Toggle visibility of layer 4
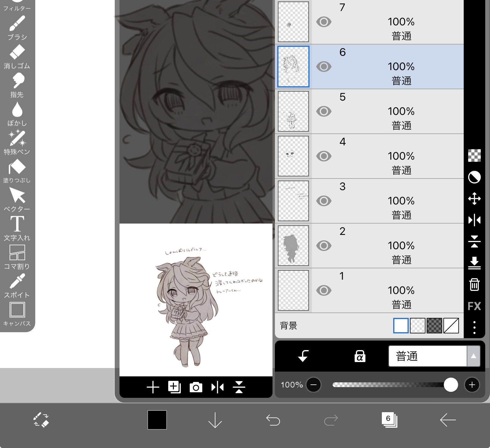 click(324, 156)
